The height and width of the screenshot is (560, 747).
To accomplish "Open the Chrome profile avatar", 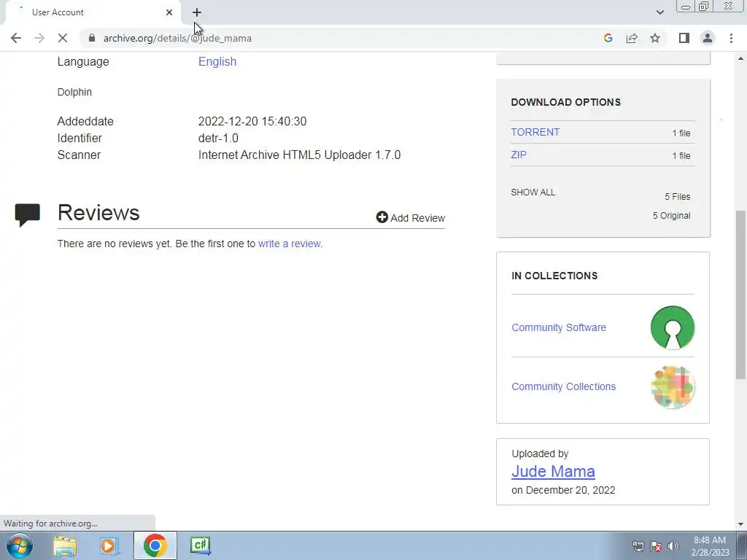I will [x=708, y=38].
